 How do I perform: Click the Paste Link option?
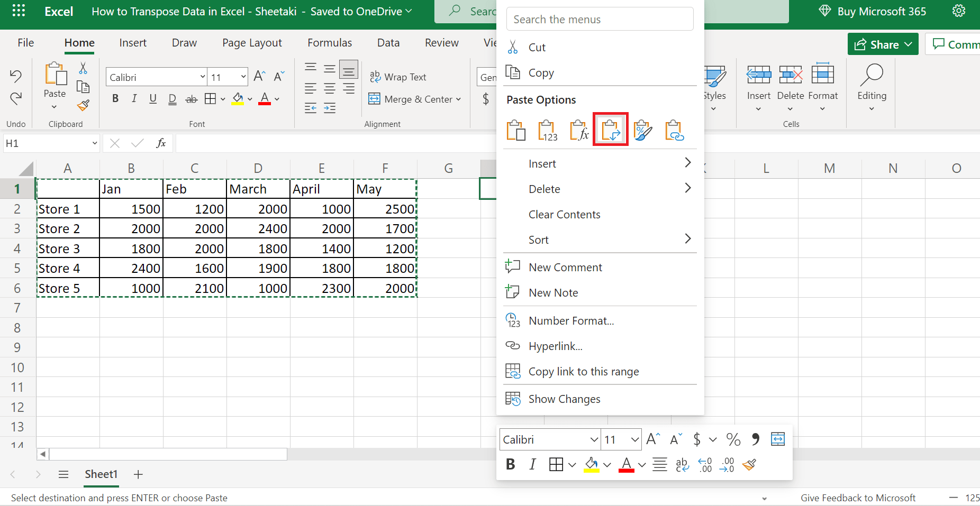(673, 130)
